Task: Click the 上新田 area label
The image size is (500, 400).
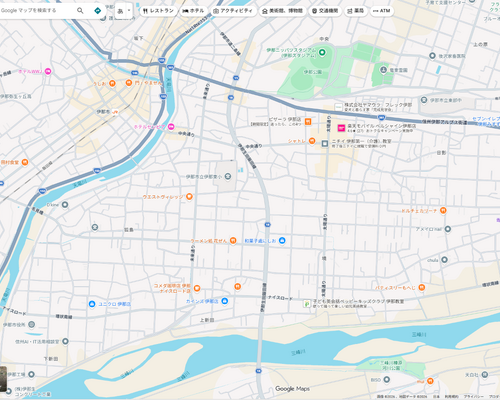Action: (207, 320)
